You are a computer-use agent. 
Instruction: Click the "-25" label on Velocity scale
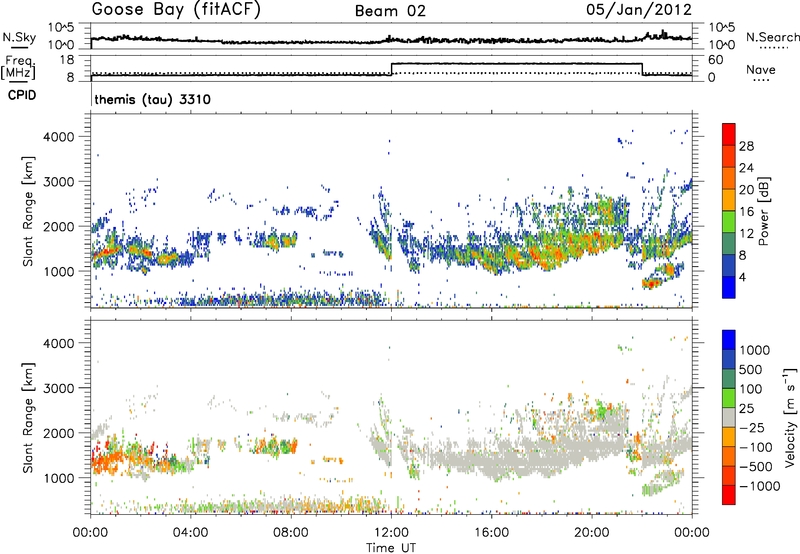(x=751, y=427)
